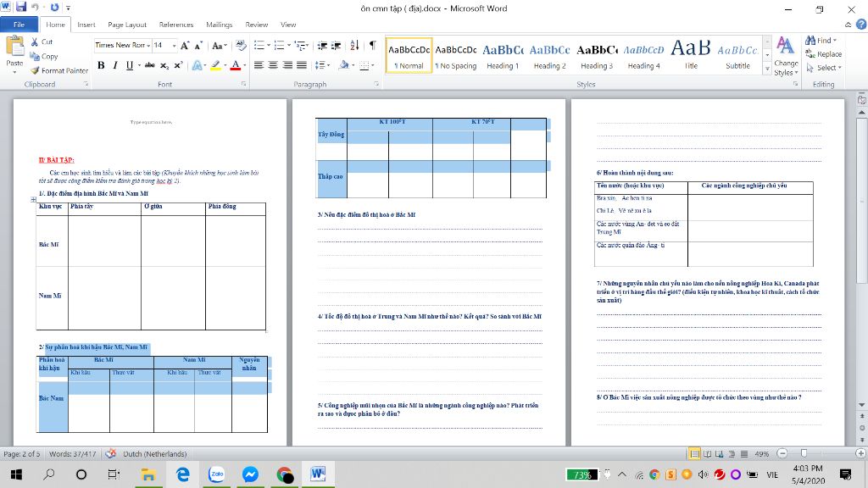Toggle Bold formatting

pos(101,65)
